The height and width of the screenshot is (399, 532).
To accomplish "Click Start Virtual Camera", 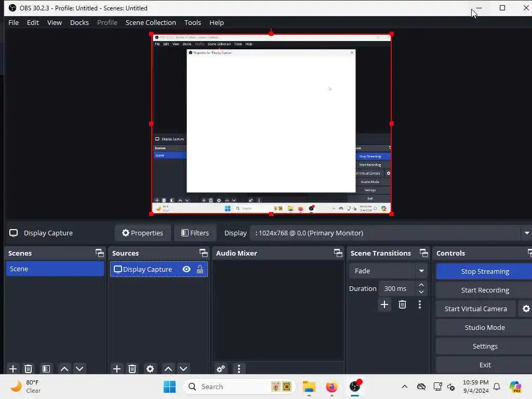I will (476, 309).
